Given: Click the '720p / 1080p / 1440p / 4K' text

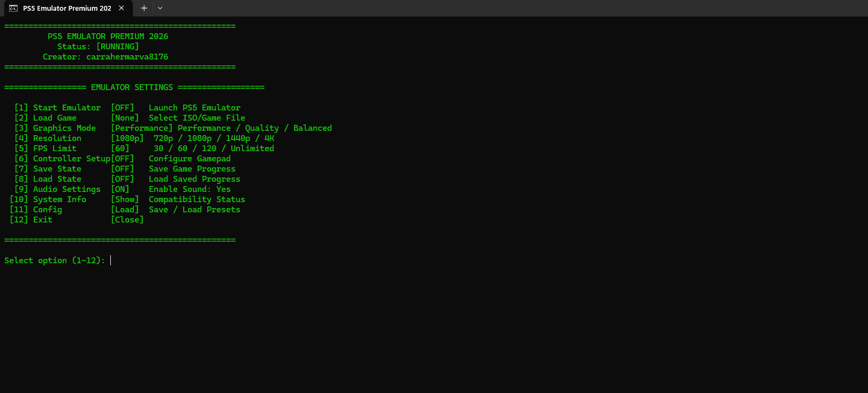Looking at the screenshot, I should tap(214, 138).
